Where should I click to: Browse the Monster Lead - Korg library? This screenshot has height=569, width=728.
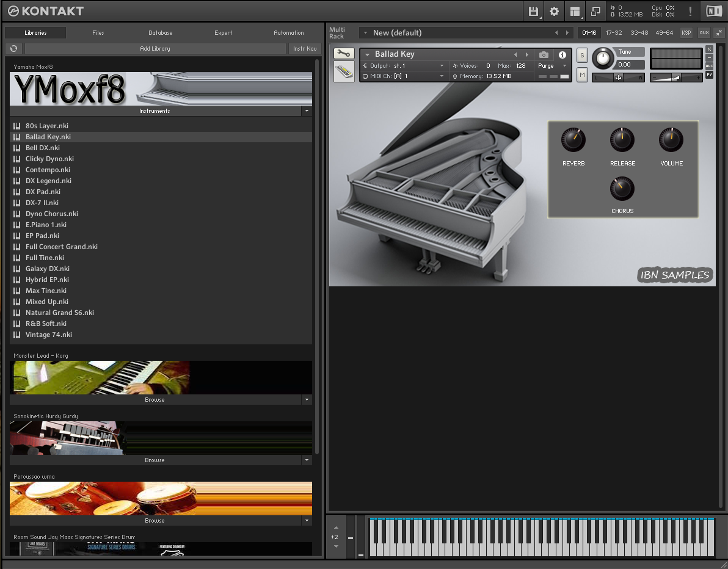pyautogui.click(x=155, y=400)
